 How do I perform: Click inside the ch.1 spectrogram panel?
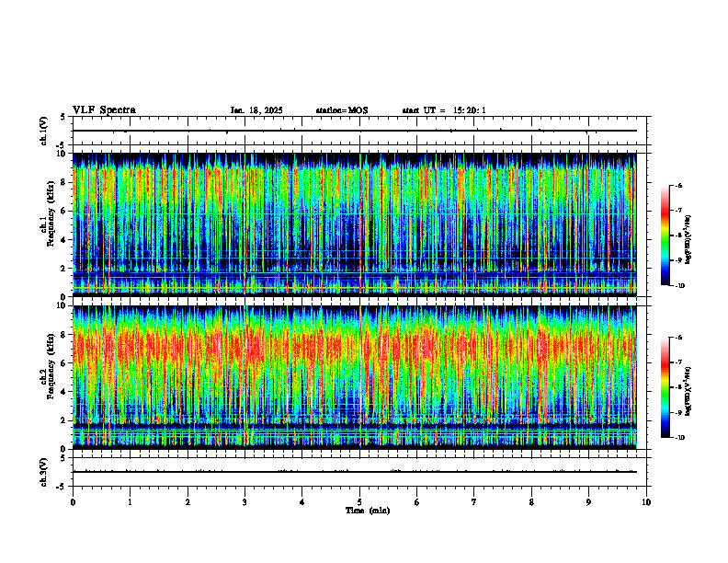355,224
